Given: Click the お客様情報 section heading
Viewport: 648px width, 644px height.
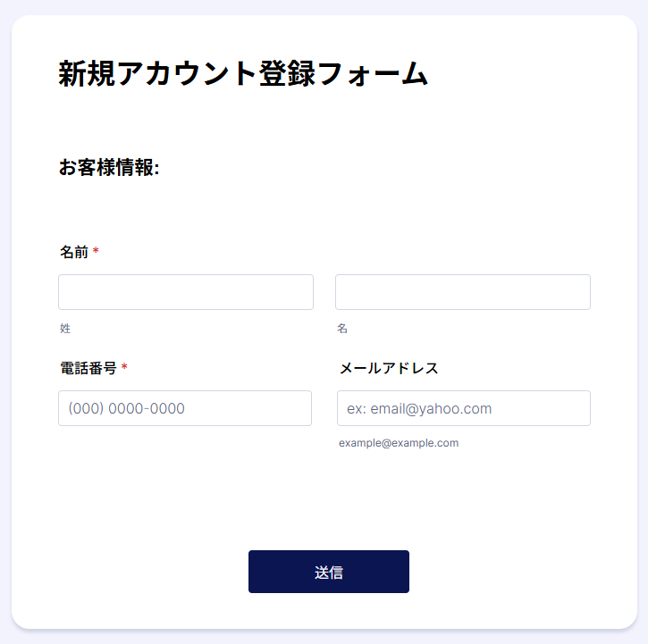Looking at the screenshot, I should click(108, 167).
